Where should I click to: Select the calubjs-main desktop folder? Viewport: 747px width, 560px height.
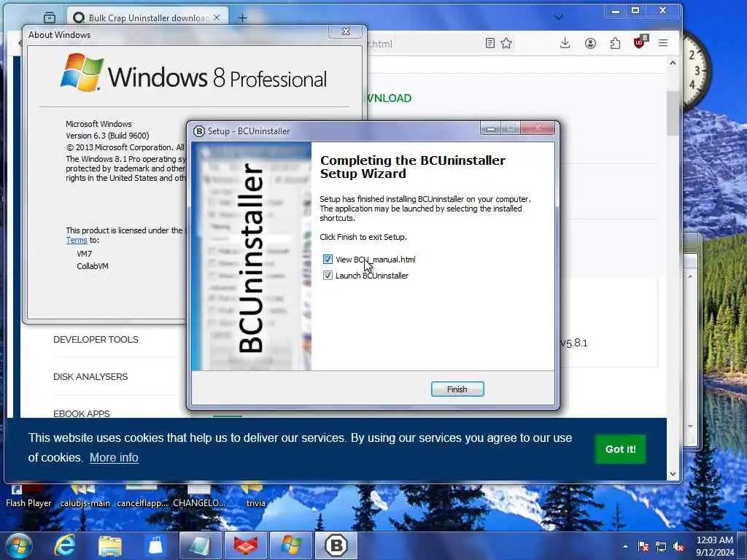[x=85, y=496]
